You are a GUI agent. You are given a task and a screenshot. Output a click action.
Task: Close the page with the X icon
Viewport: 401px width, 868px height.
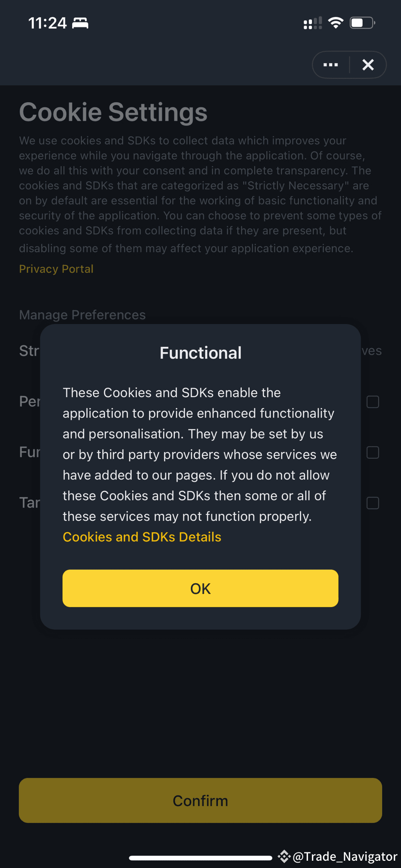[368, 65]
